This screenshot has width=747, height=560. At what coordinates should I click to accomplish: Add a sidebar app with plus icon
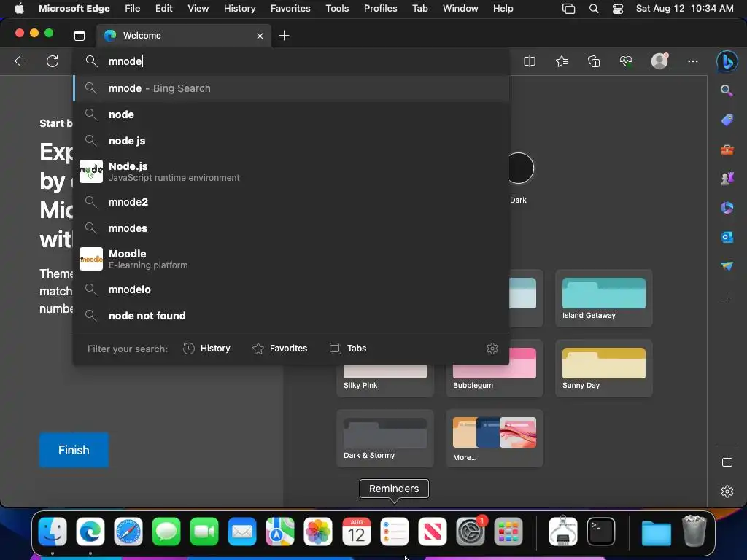727,298
